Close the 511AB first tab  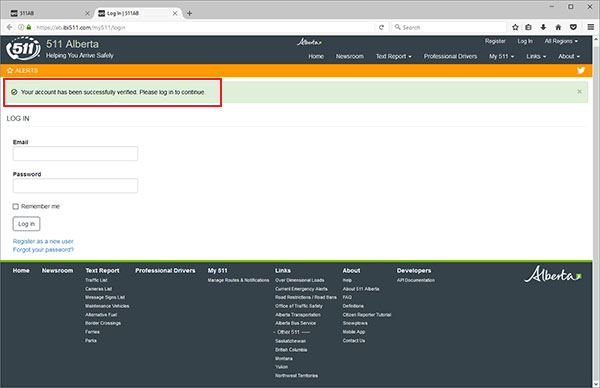[87, 13]
